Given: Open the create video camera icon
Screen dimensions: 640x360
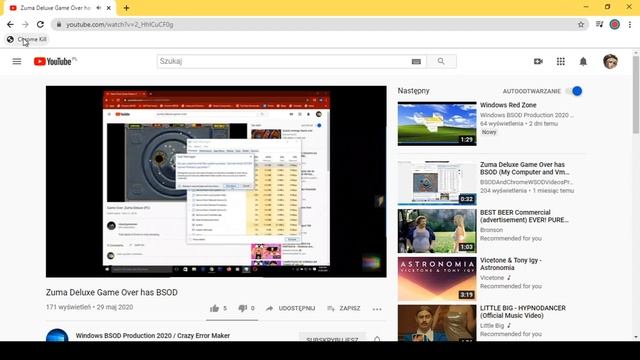Looking at the screenshot, I should (538, 61).
